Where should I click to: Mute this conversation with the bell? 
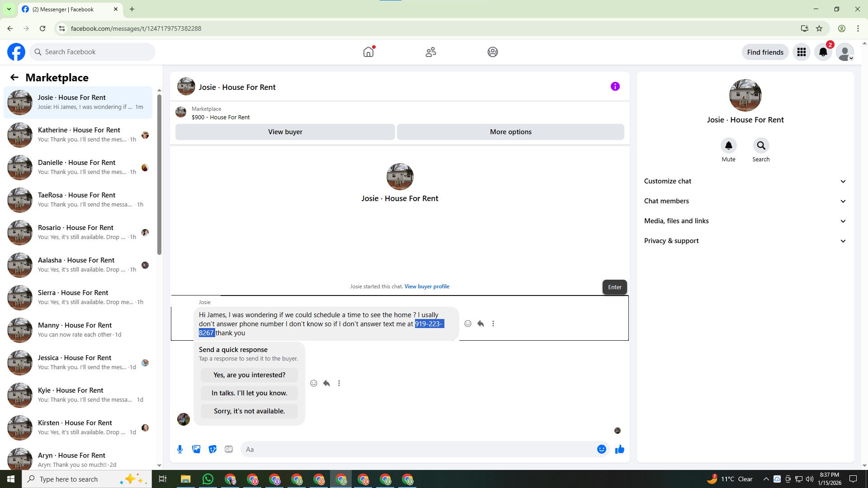728,145
